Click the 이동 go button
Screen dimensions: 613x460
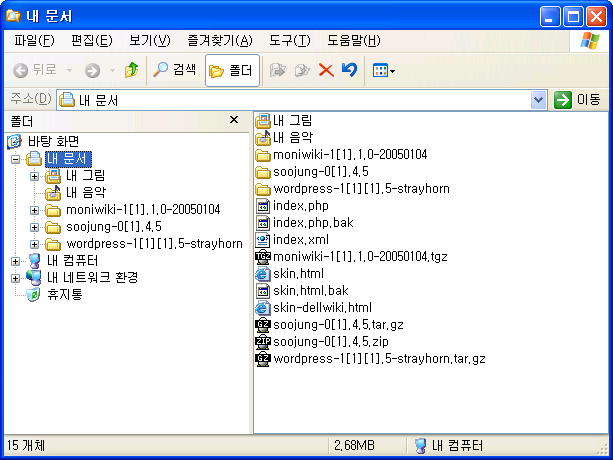pos(577,100)
